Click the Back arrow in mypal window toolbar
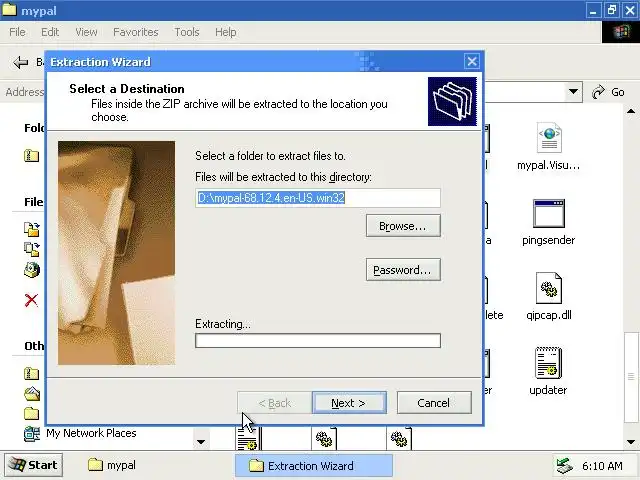640x480 pixels. point(20,62)
